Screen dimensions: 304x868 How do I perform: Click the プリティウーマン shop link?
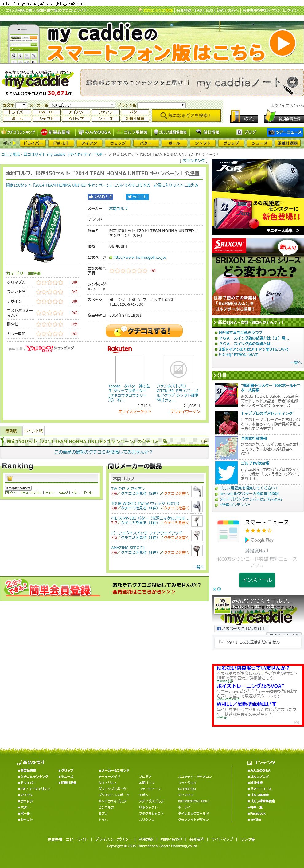pyautogui.click(x=185, y=411)
